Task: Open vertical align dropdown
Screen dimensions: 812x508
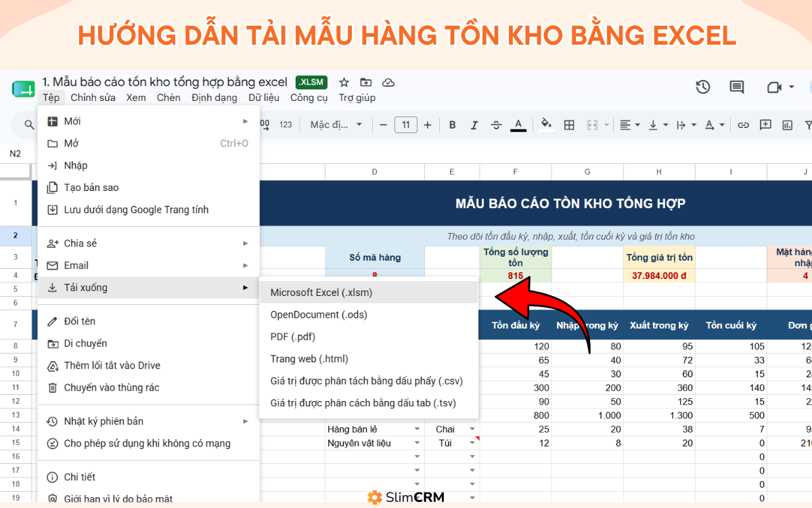Action: [x=657, y=125]
